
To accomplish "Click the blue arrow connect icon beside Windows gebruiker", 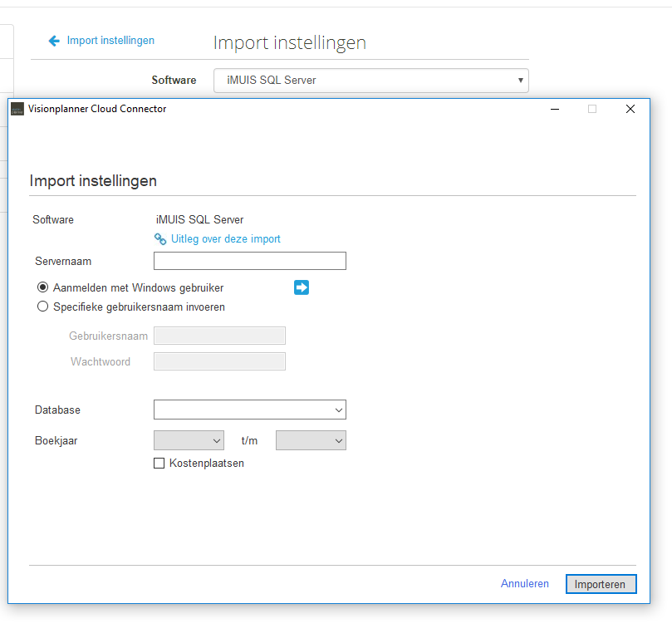I will point(302,287).
